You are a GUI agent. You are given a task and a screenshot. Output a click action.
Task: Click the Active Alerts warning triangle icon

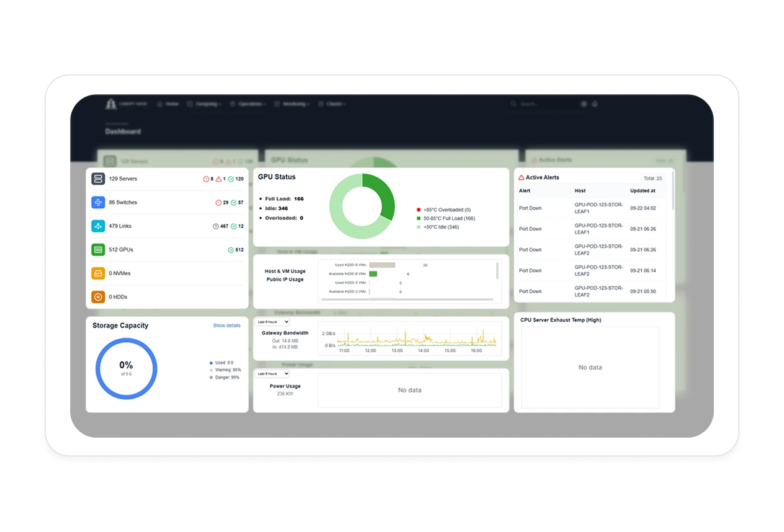pyautogui.click(x=522, y=177)
